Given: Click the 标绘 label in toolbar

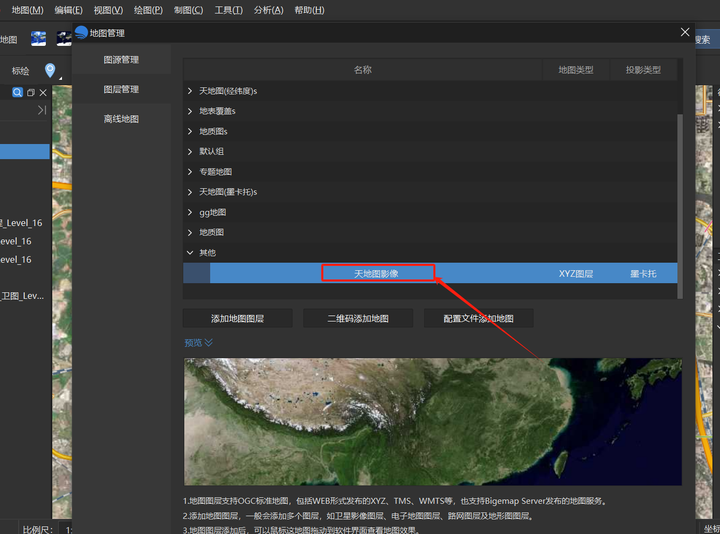Looking at the screenshot, I should click(20, 71).
